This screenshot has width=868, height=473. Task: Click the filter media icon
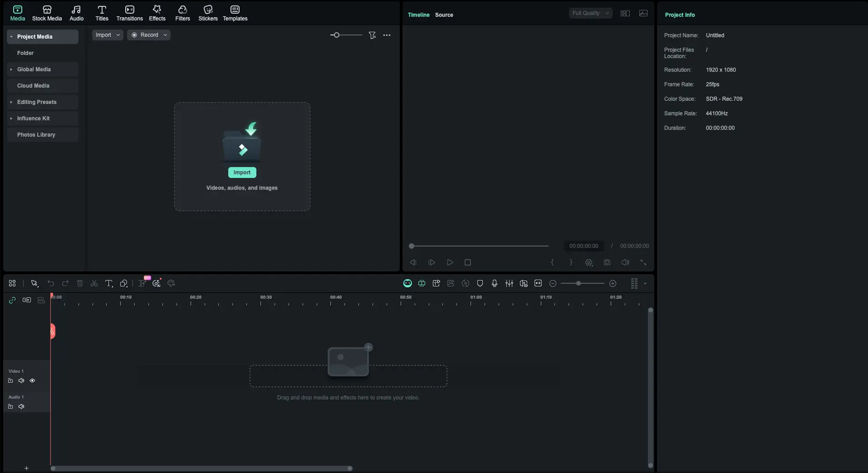point(372,35)
